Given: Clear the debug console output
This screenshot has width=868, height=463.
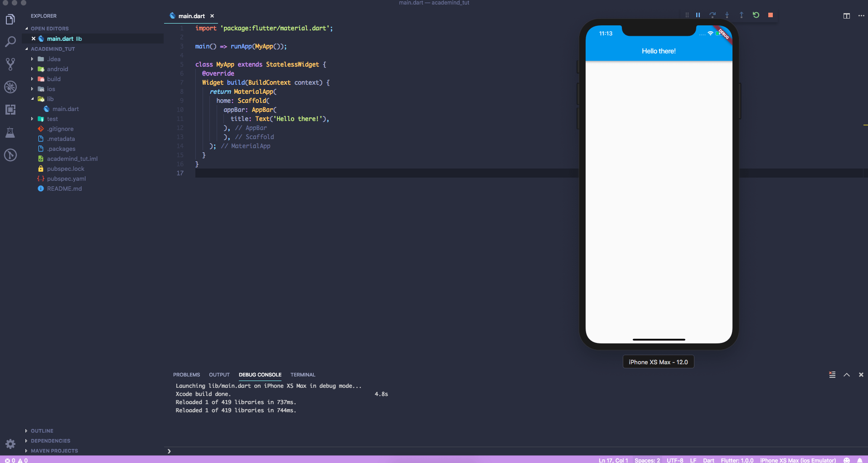Looking at the screenshot, I should 832,375.
